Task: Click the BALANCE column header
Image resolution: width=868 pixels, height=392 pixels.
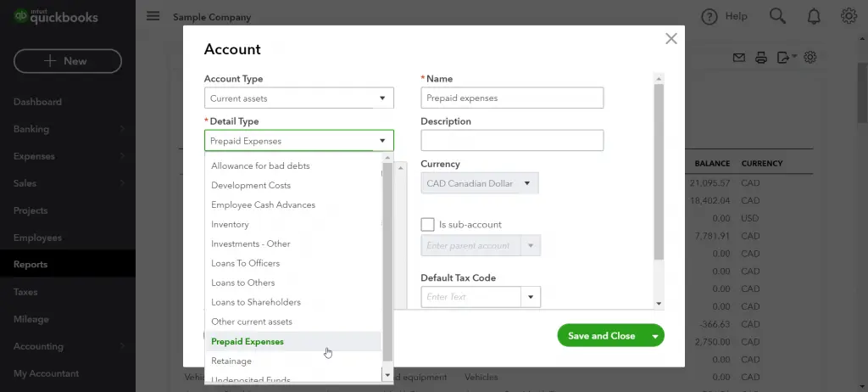Action: [x=712, y=164]
